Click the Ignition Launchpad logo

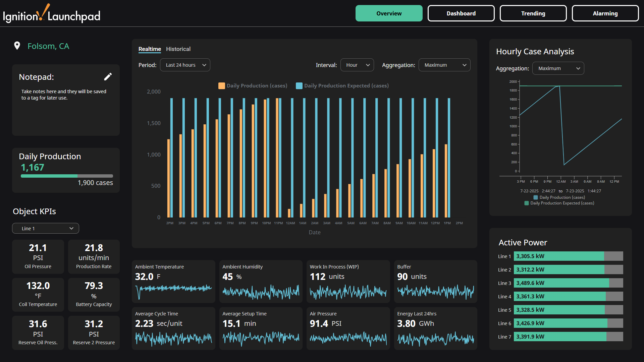[x=52, y=14]
